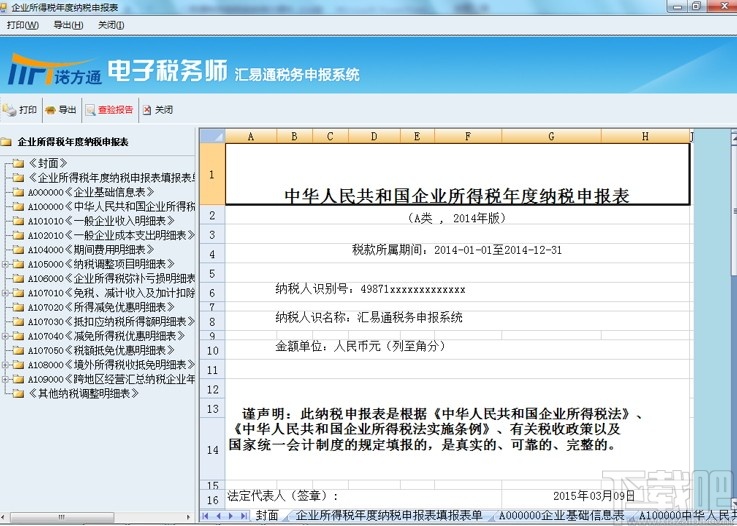Click folder icon next to 《封面》

(x=18, y=163)
